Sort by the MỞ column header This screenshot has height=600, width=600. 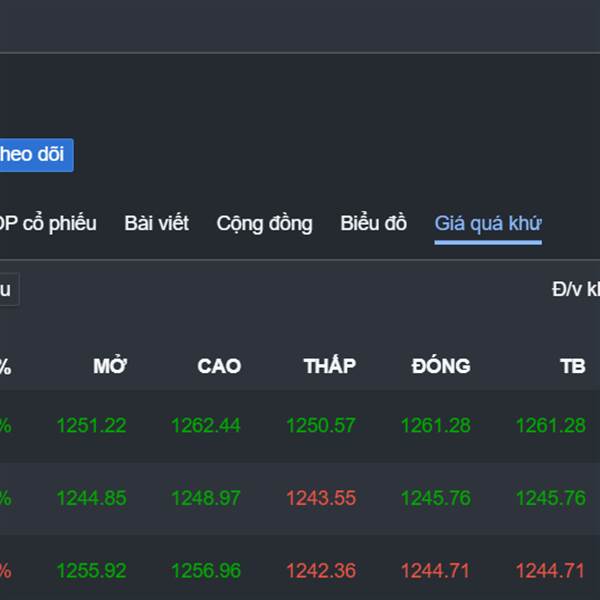tap(110, 366)
